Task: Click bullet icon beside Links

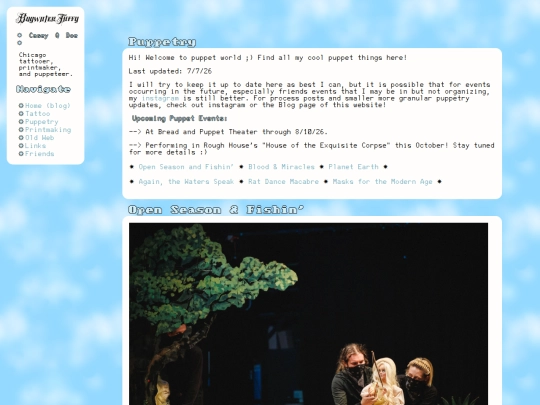Action: (x=21, y=146)
